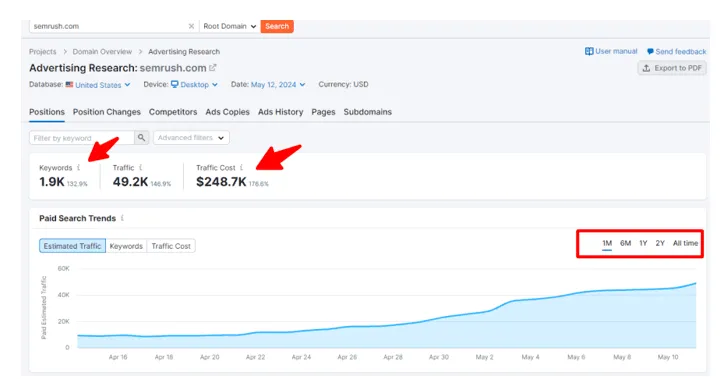Click the Send feedback speech bubble icon
The height and width of the screenshot is (379, 720).
tap(650, 52)
